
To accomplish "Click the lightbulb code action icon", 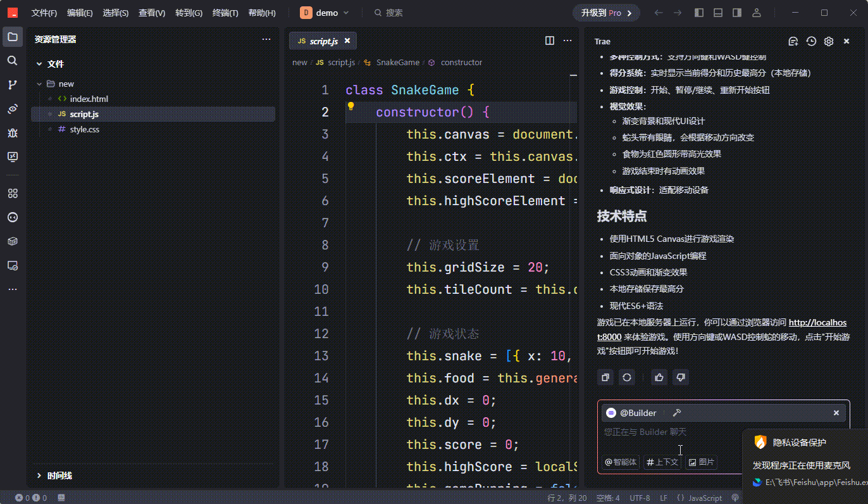I will [350, 106].
